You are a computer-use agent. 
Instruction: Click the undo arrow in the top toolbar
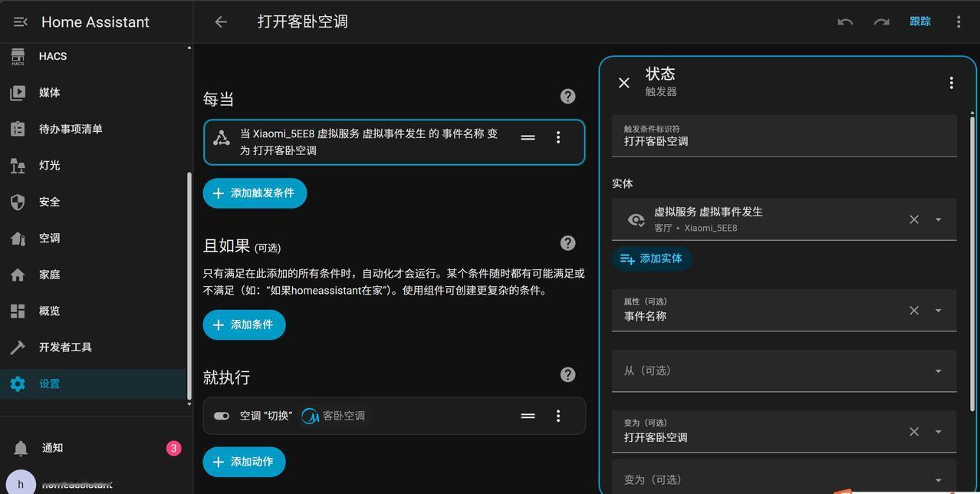click(x=844, y=21)
